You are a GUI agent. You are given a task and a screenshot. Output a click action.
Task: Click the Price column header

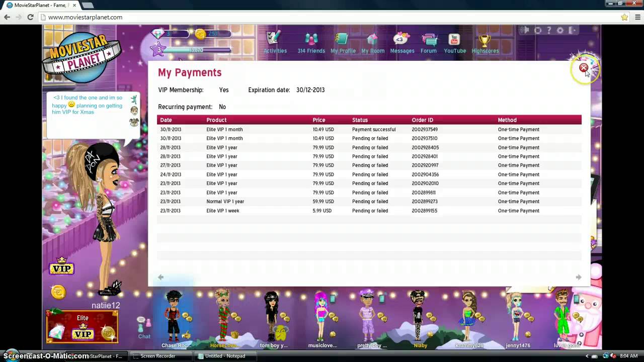tap(319, 120)
